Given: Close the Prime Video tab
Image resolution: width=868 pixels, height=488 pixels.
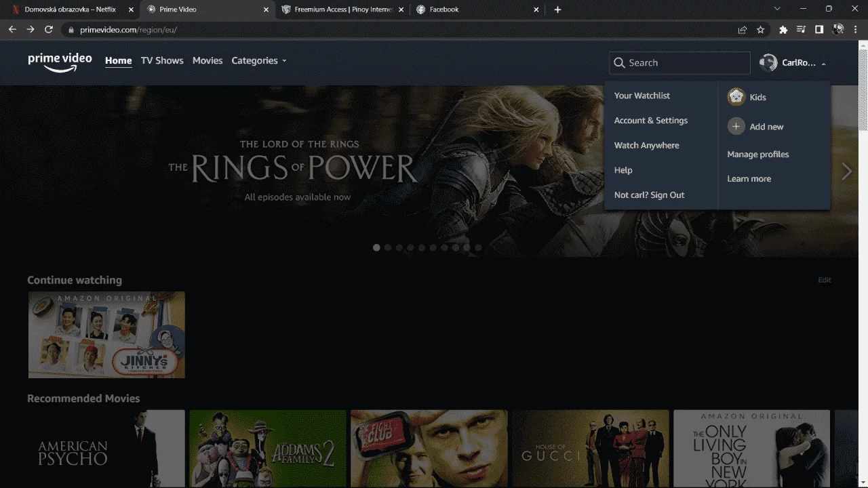Looking at the screenshot, I should [x=266, y=9].
